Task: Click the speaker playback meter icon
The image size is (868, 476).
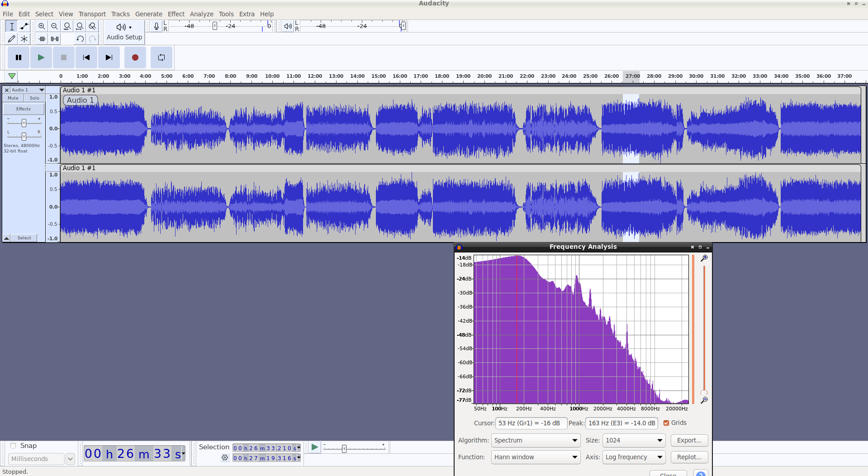Action: coord(288,26)
